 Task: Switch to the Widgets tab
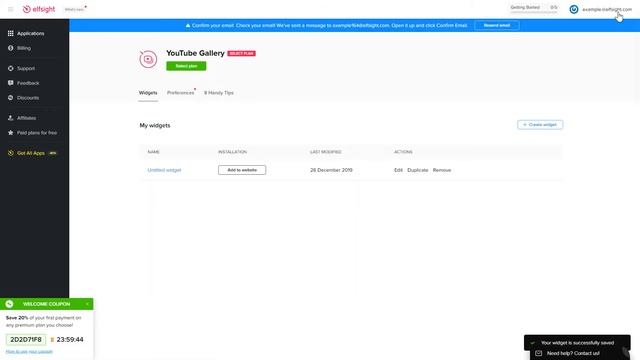coord(148,93)
